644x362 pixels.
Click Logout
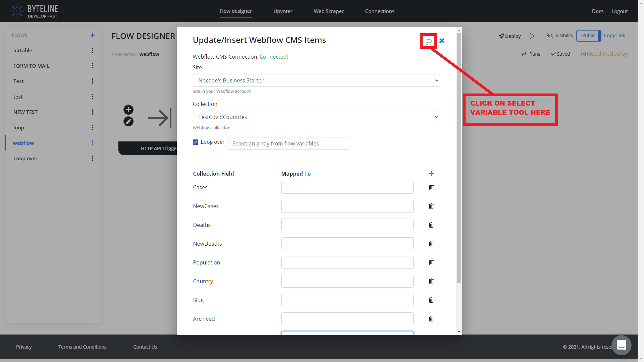620,11
